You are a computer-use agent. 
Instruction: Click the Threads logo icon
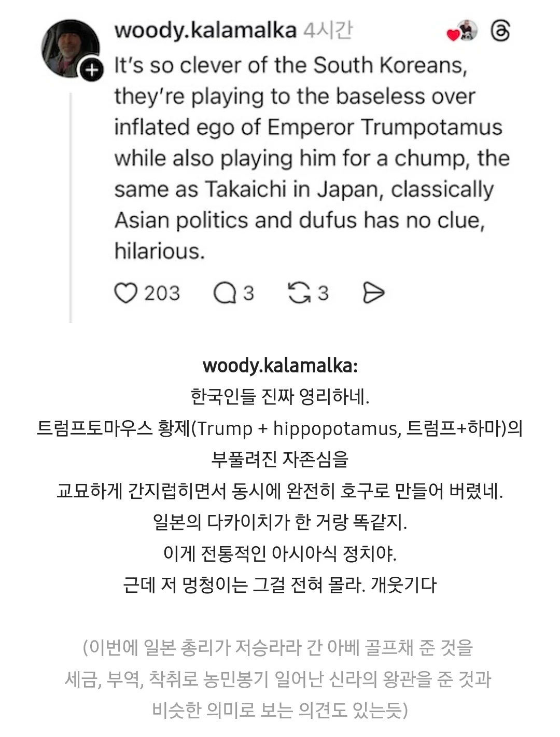point(500,31)
